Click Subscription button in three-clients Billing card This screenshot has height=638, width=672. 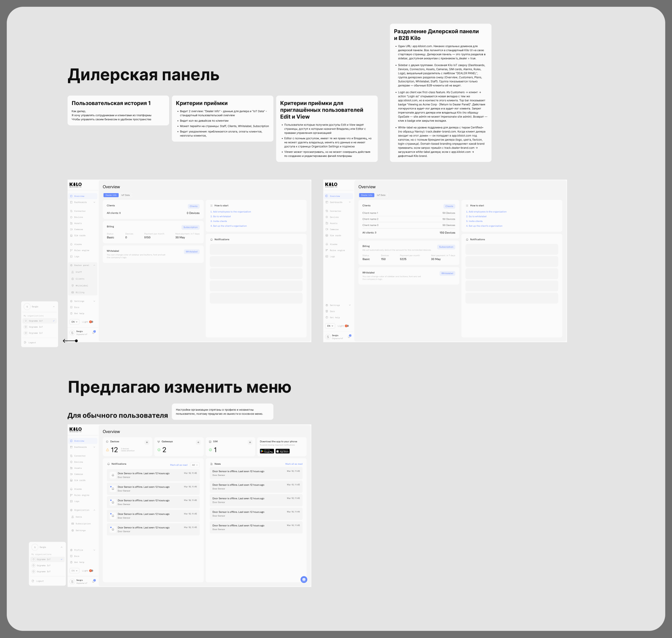click(446, 247)
